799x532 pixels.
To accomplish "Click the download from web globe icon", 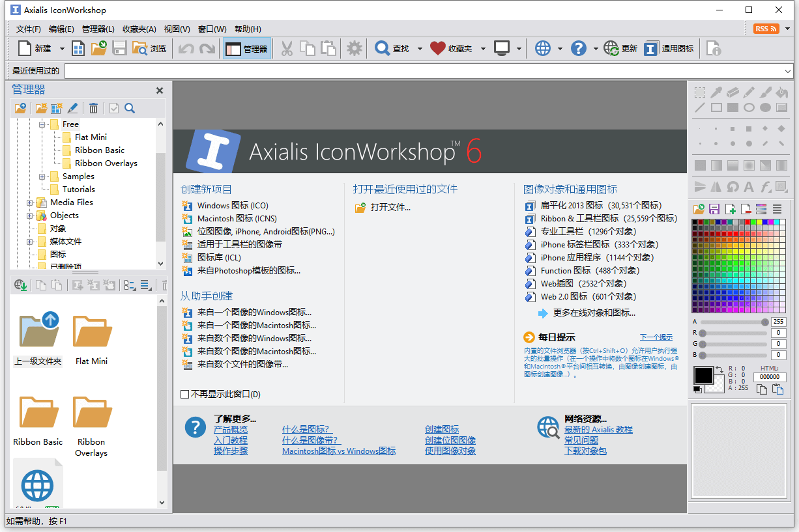I will click(x=20, y=285).
